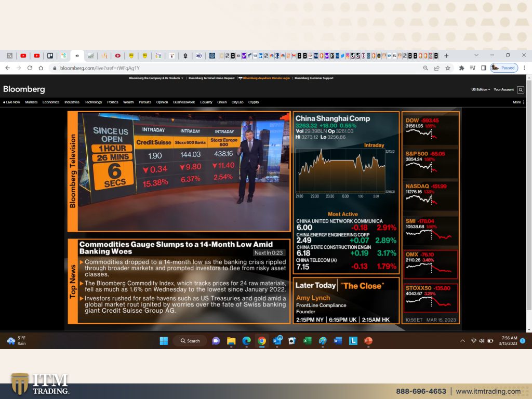Expand the More navigation menu
The width and height of the screenshot is (532, 399).
tap(518, 102)
